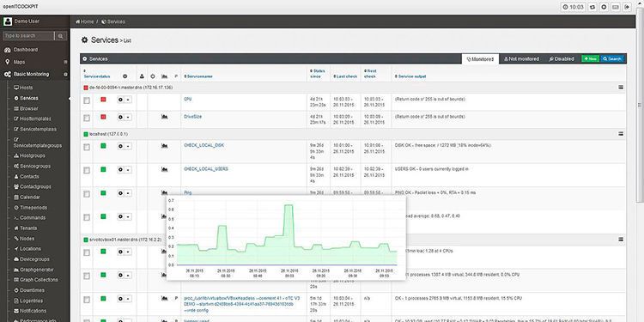Click green status square of CHECK_LOCAL_DISK
The image size is (644, 322).
[103, 145]
